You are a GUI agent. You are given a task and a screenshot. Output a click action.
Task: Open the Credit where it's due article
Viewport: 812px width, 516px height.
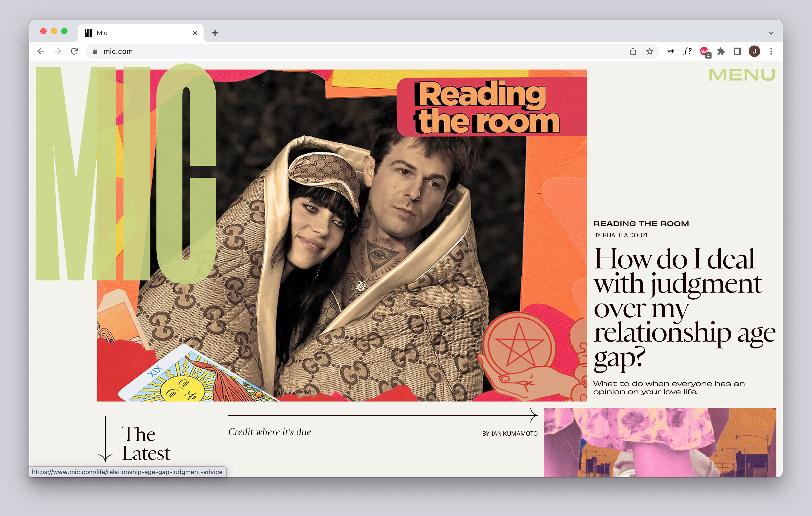[x=269, y=432]
